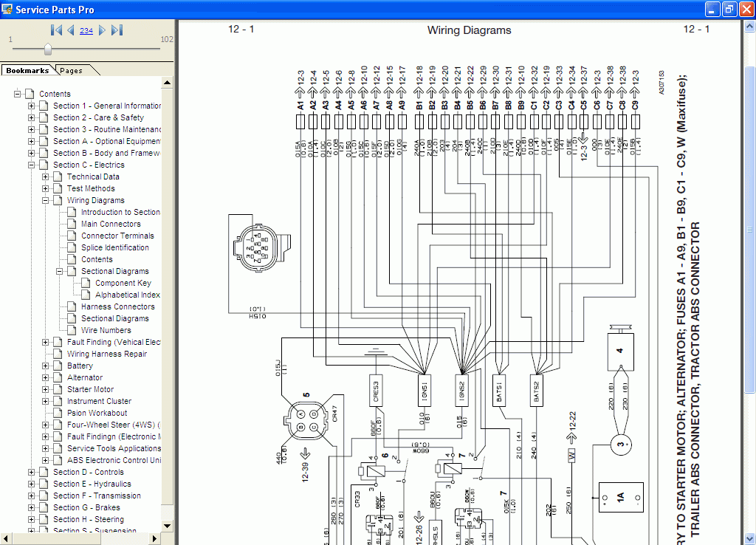
Task: Expand the Technical Data node
Action: coord(46,176)
